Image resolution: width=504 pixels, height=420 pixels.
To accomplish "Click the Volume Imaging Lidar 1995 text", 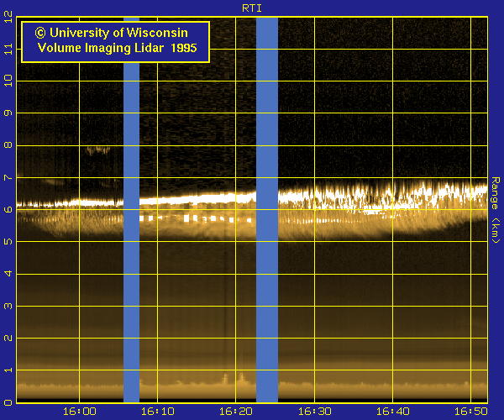I will pos(118,48).
